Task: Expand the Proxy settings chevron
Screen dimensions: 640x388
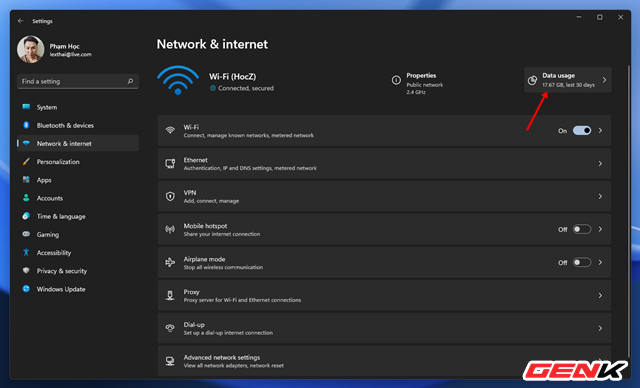Action: [x=600, y=295]
